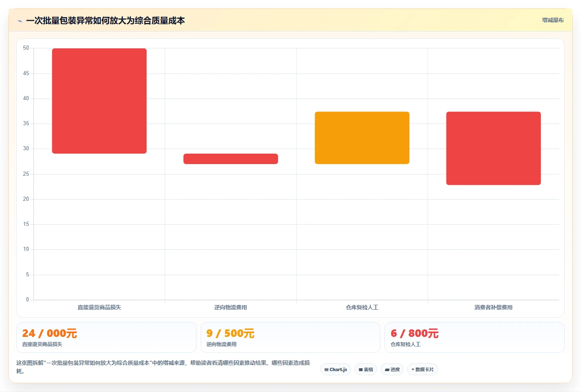Click the x-axis label 消费者补偿费用
The height and width of the screenshot is (392, 581).
[x=493, y=307]
